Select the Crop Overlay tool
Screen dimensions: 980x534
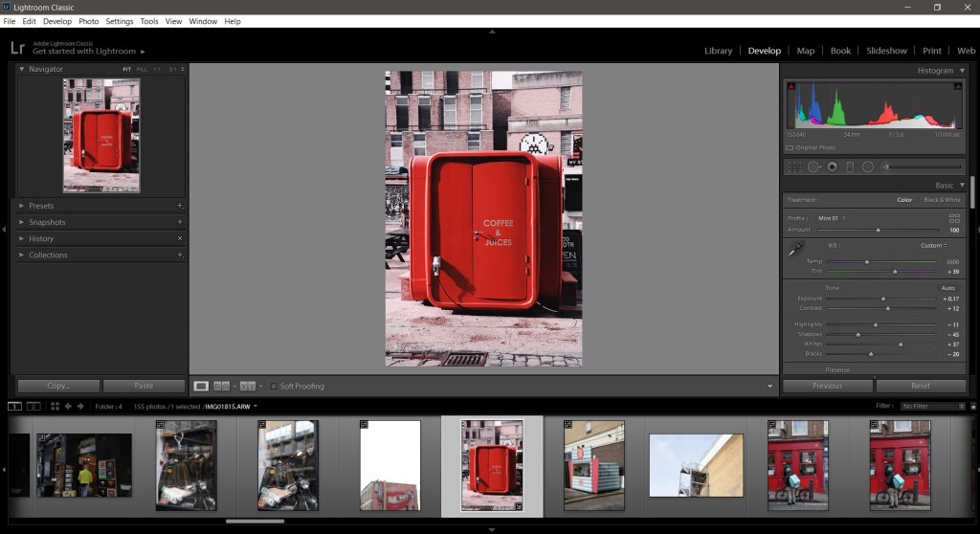[x=794, y=167]
